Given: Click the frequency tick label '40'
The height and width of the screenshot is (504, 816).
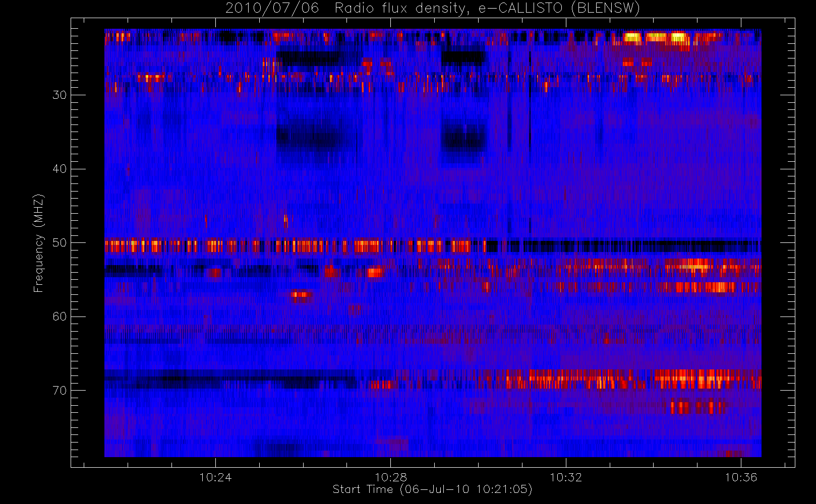Looking at the screenshot, I should [60, 169].
